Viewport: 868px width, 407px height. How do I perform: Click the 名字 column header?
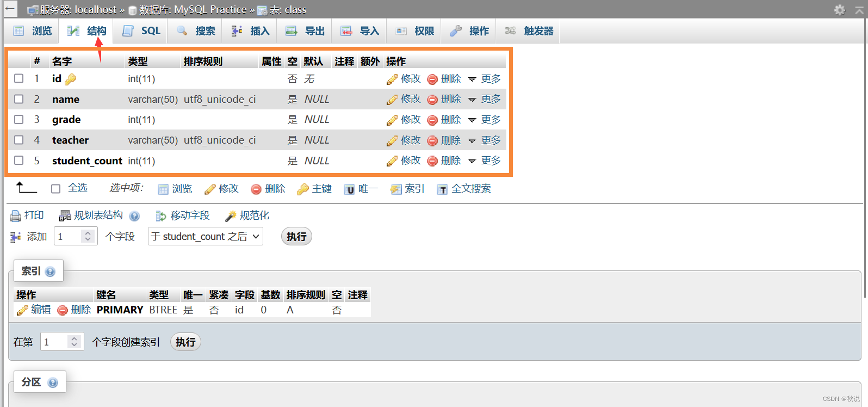tap(62, 61)
